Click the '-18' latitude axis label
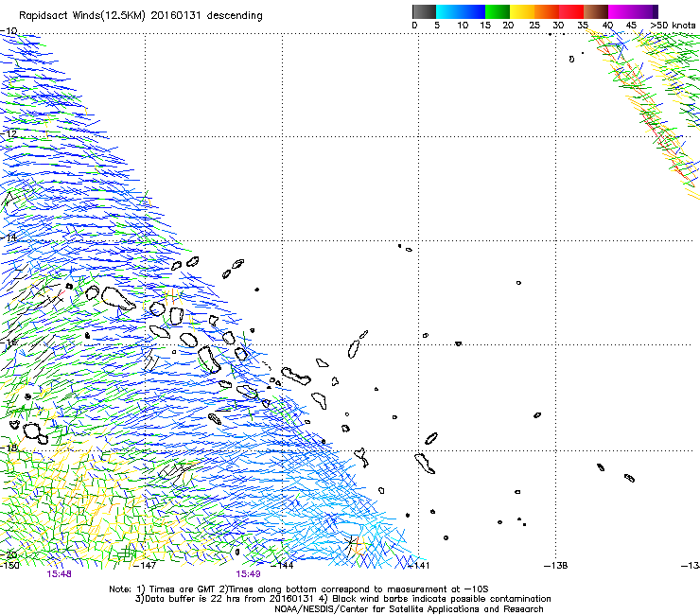The width and height of the screenshot is (700, 615). click(9, 448)
